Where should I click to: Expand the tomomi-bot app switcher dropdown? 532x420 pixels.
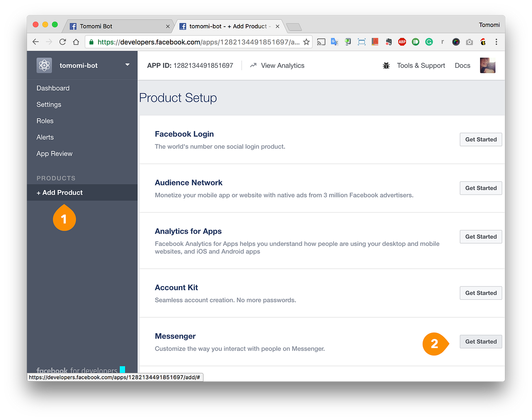[x=127, y=65]
